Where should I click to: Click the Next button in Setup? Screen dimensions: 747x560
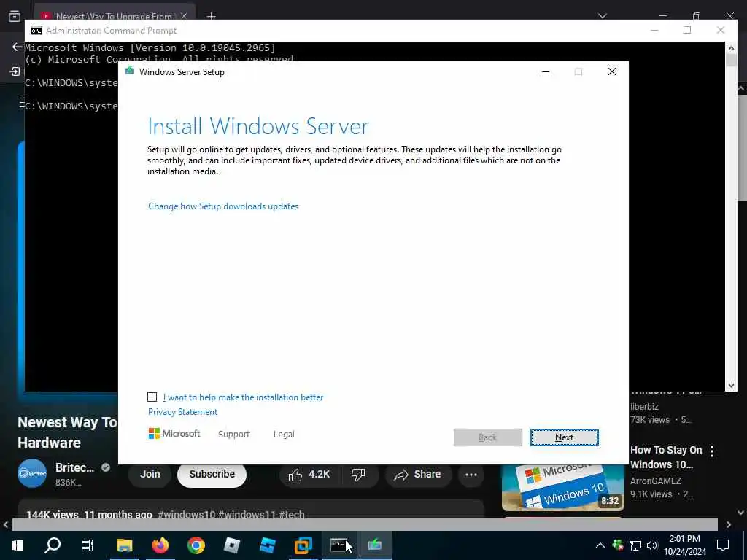564,437
